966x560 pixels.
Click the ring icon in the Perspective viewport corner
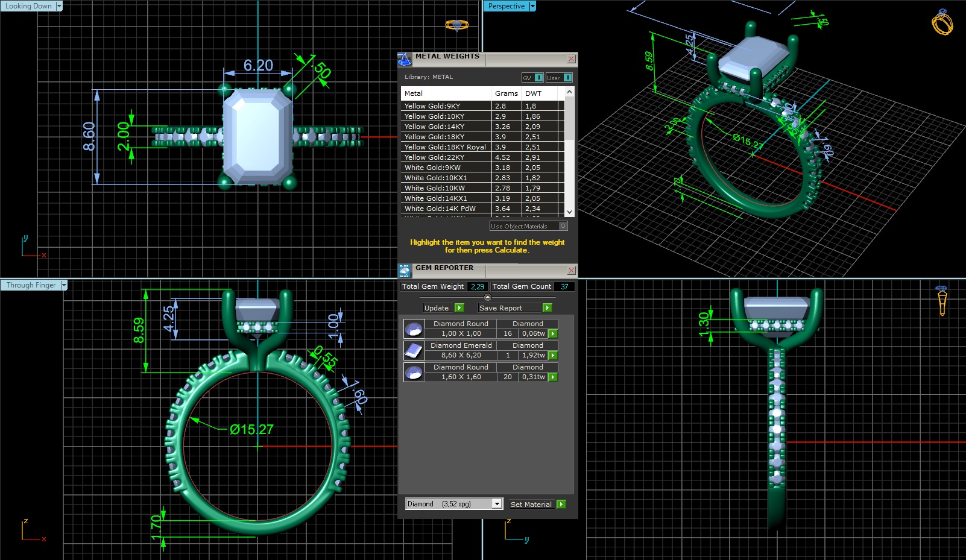[942, 22]
